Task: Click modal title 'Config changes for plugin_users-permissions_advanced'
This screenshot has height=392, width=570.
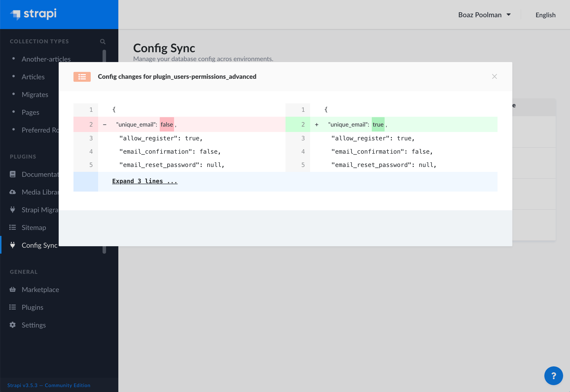Action: 177,77
